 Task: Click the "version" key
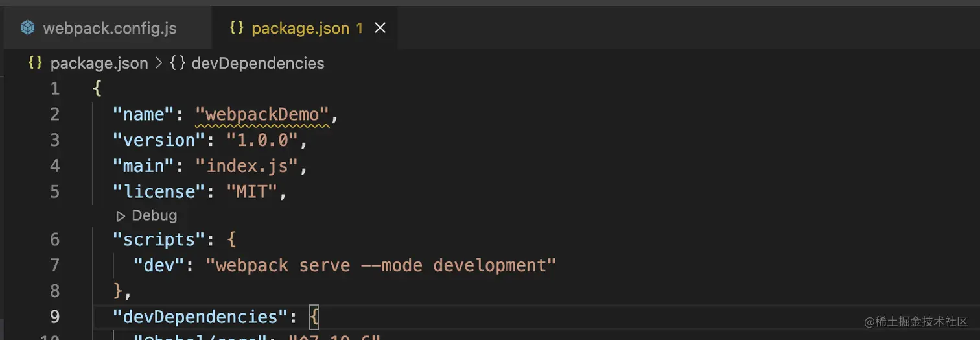click(159, 140)
